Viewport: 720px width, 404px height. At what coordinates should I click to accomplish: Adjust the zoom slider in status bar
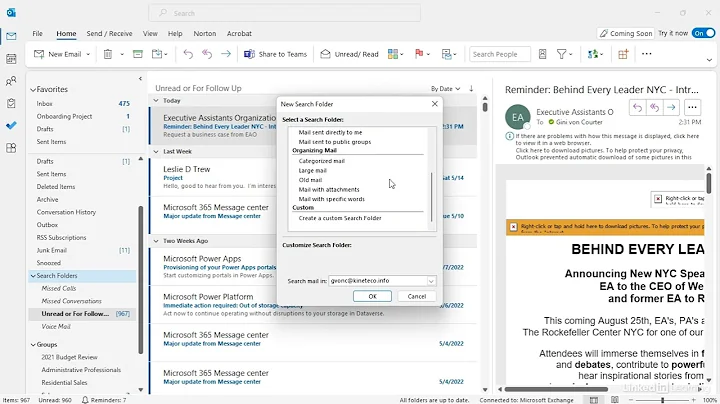pos(662,400)
